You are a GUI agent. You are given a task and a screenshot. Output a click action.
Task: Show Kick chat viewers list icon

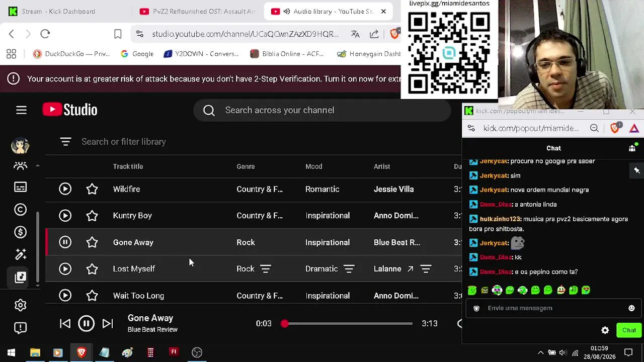click(632, 148)
